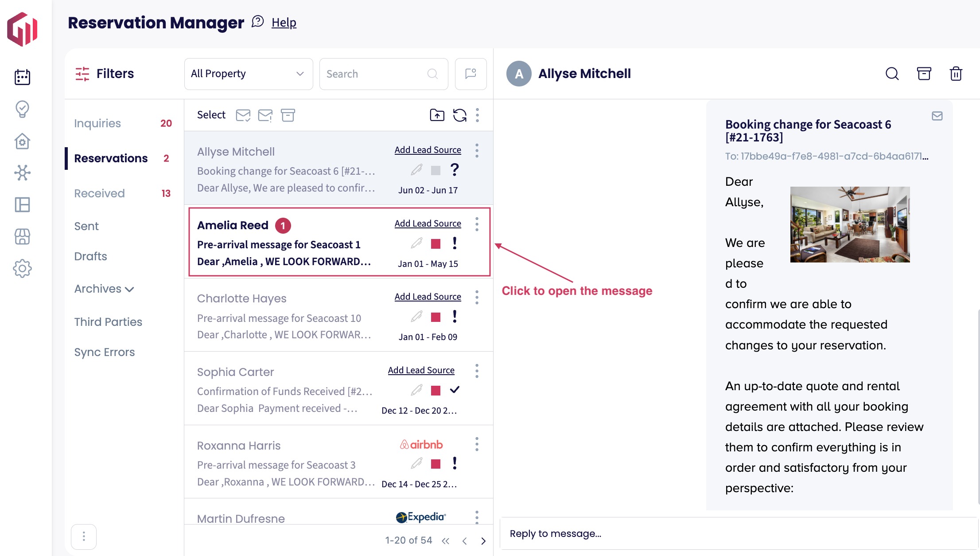
Task: Open the calendar icon in left sidebar
Action: click(22, 77)
